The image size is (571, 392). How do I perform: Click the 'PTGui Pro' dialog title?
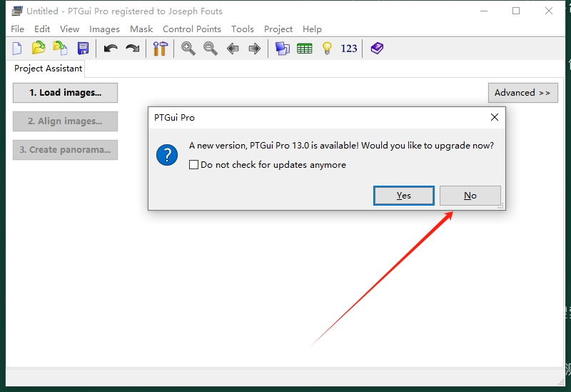(x=174, y=118)
